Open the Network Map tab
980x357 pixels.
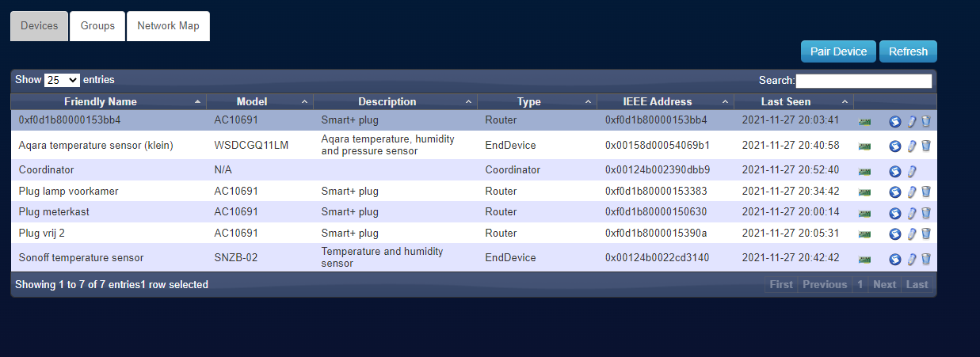168,26
